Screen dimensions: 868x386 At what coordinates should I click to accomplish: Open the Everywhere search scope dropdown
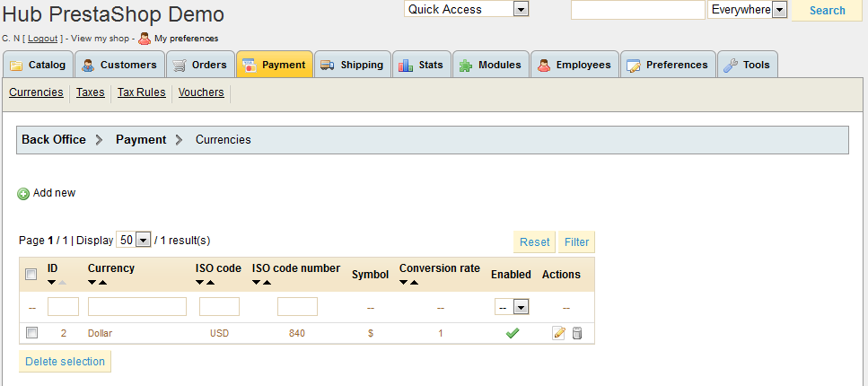point(747,10)
